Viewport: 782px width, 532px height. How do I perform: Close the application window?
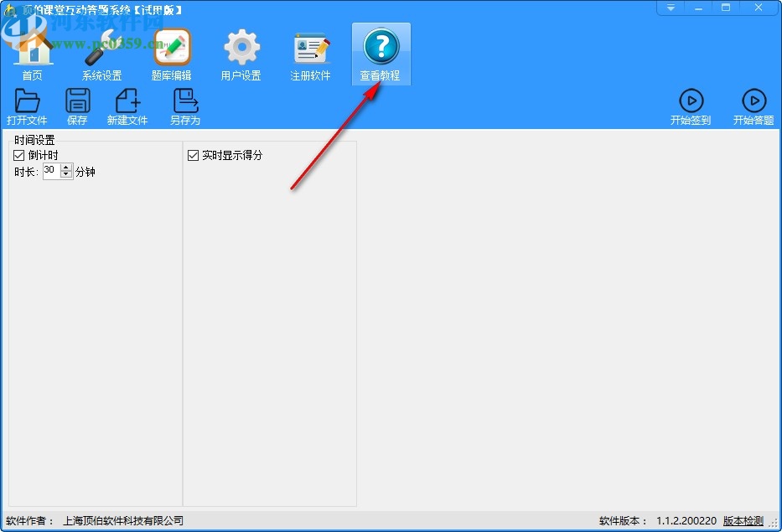(759, 8)
